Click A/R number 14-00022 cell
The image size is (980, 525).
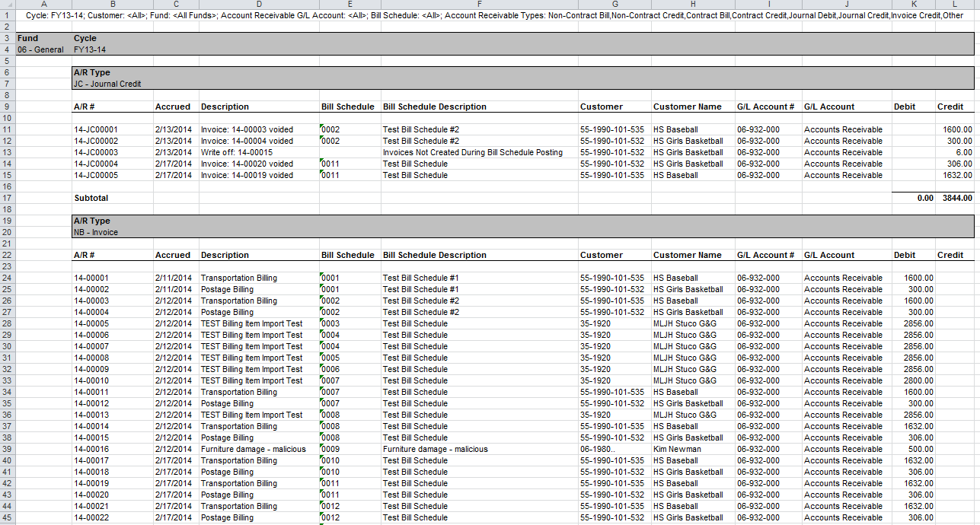point(91,517)
